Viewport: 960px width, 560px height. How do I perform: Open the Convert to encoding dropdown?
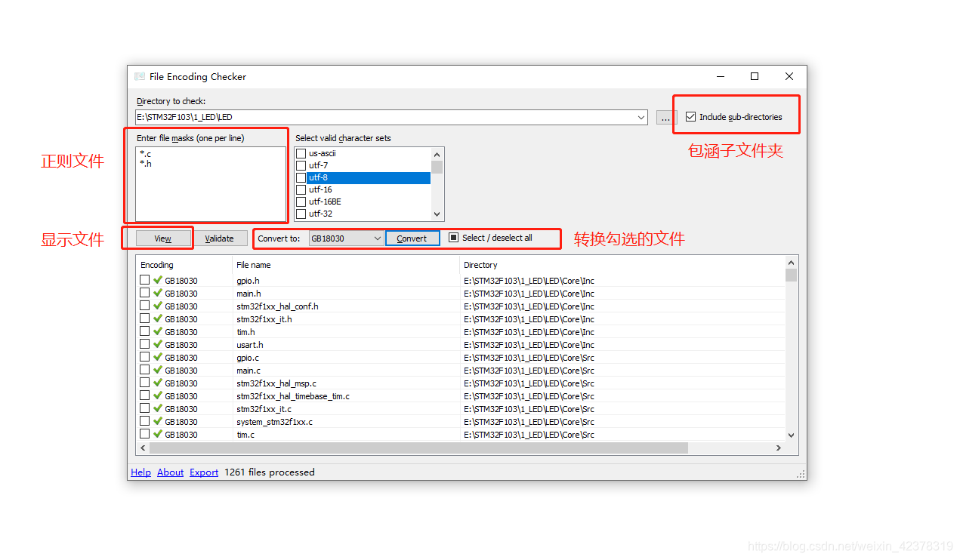pos(377,238)
